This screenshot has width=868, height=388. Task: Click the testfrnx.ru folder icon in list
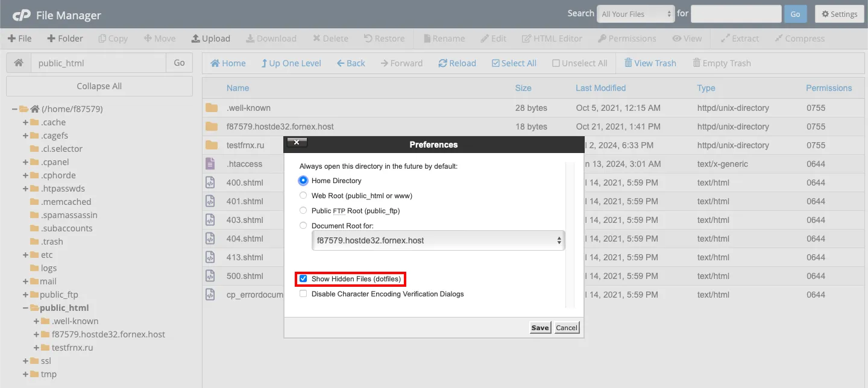pyautogui.click(x=211, y=145)
